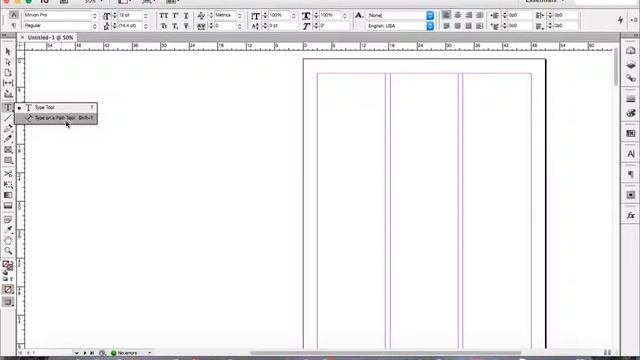Select the Page tool

coord(8,73)
